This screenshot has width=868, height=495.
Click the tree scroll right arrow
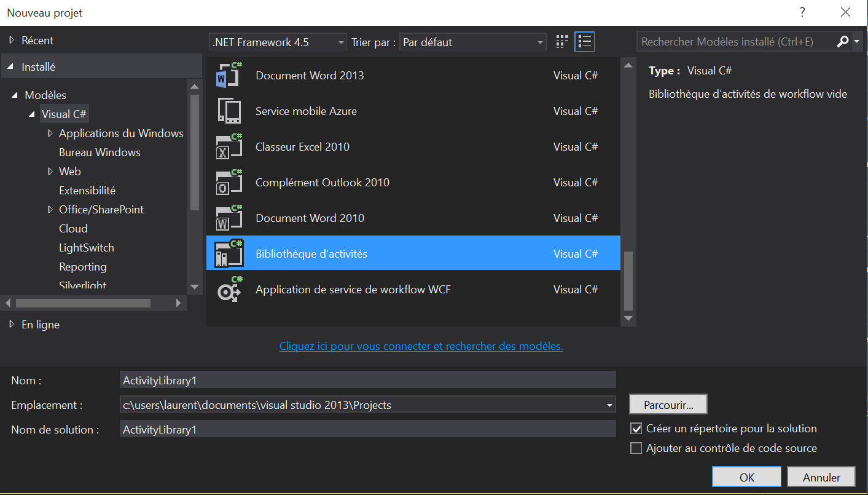pyautogui.click(x=178, y=303)
